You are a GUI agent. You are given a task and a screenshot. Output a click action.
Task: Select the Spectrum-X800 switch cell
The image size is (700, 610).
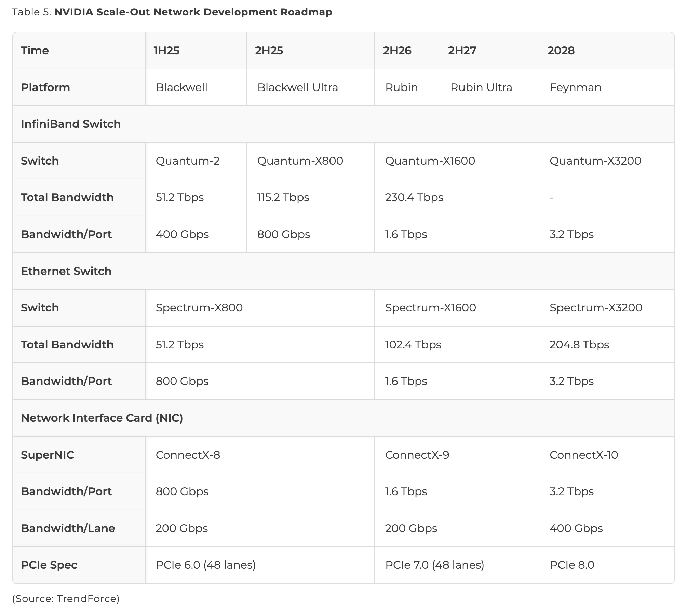[199, 308]
